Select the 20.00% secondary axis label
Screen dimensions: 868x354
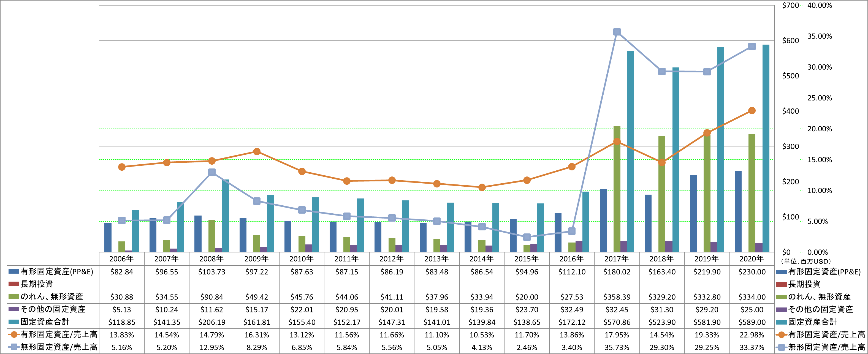click(820, 129)
